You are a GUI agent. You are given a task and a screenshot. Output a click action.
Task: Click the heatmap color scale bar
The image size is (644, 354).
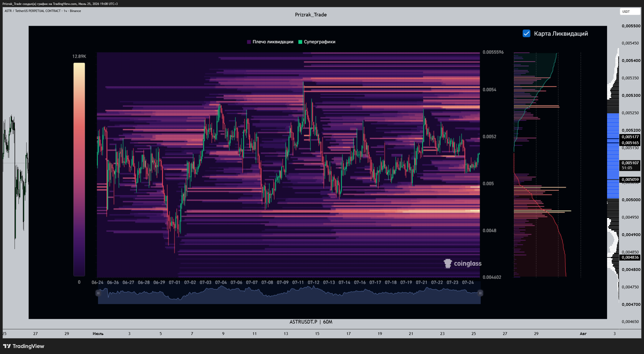pyautogui.click(x=79, y=169)
